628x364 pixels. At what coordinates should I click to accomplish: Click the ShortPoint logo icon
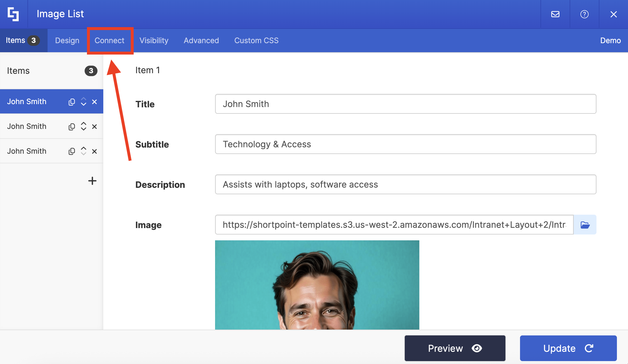tap(13, 14)
